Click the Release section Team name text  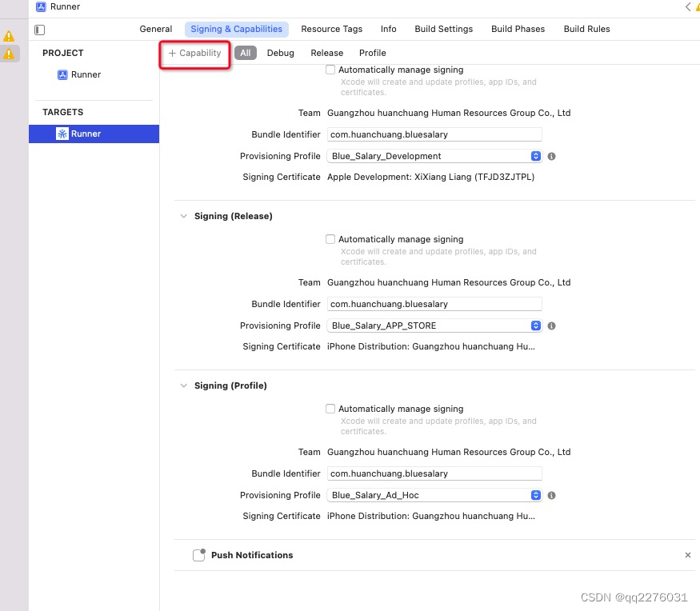pyautogui.click(x=449, y=282)
